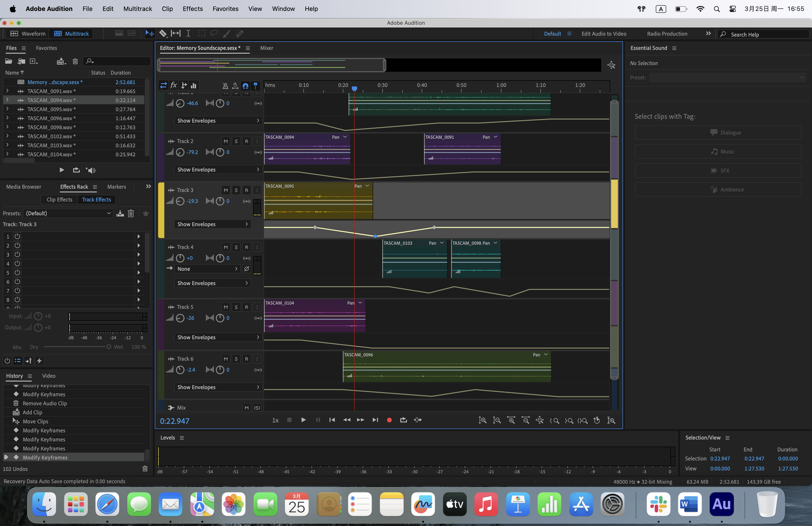The image size is (812, 526).
Task: Toggle Auto-Play speaker icon in Files panel
Action: [91, 170]
